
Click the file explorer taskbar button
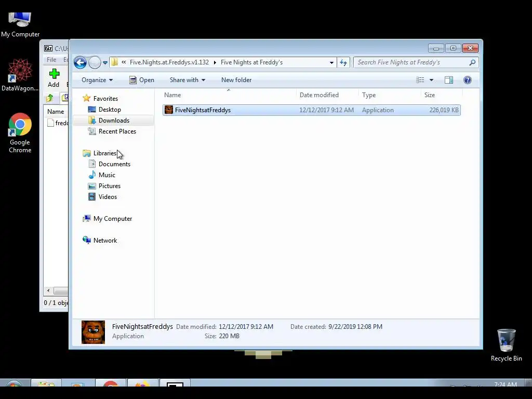click(46, 383)
